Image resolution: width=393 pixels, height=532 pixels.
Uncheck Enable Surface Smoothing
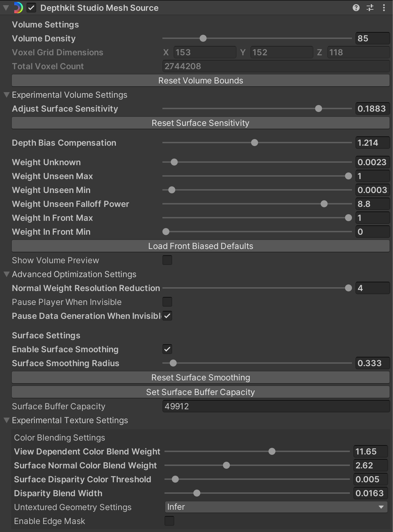167,349
